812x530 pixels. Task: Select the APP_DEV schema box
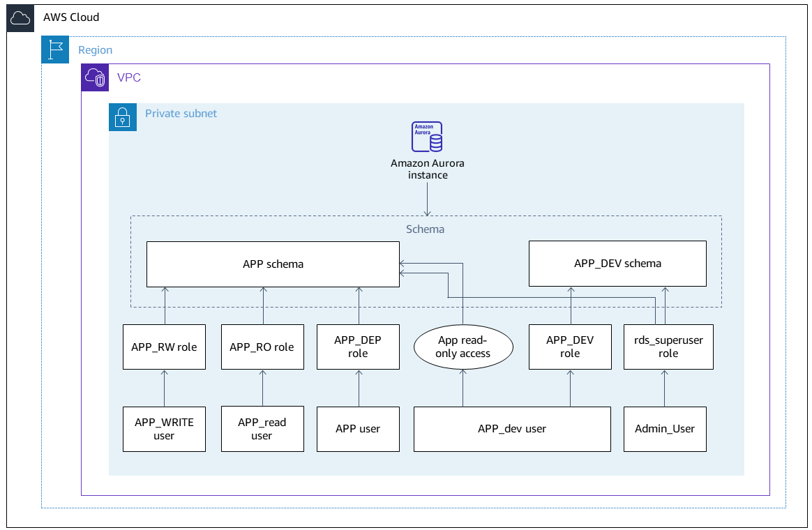pos(617,264)
